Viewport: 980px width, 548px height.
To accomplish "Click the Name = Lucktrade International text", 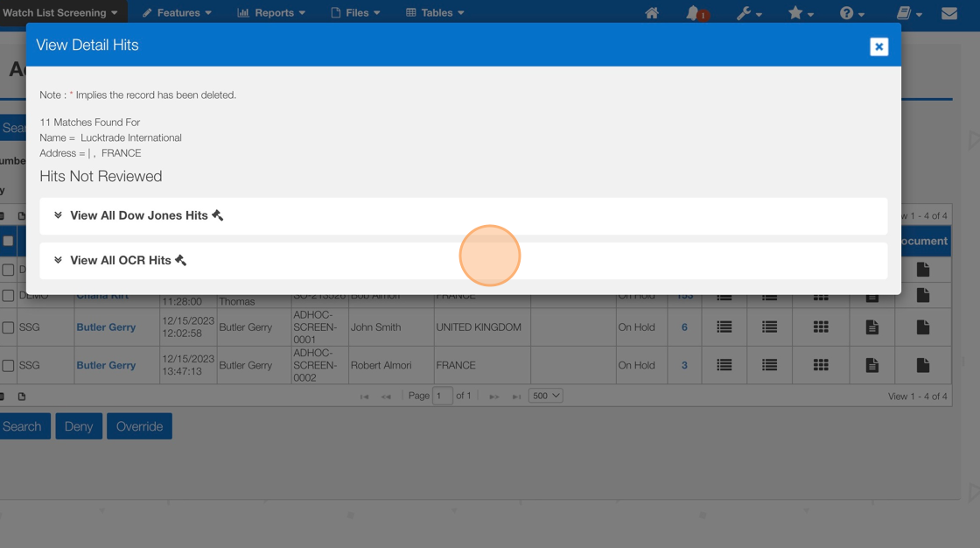I will pyautogui.click(x=110, y=137).
